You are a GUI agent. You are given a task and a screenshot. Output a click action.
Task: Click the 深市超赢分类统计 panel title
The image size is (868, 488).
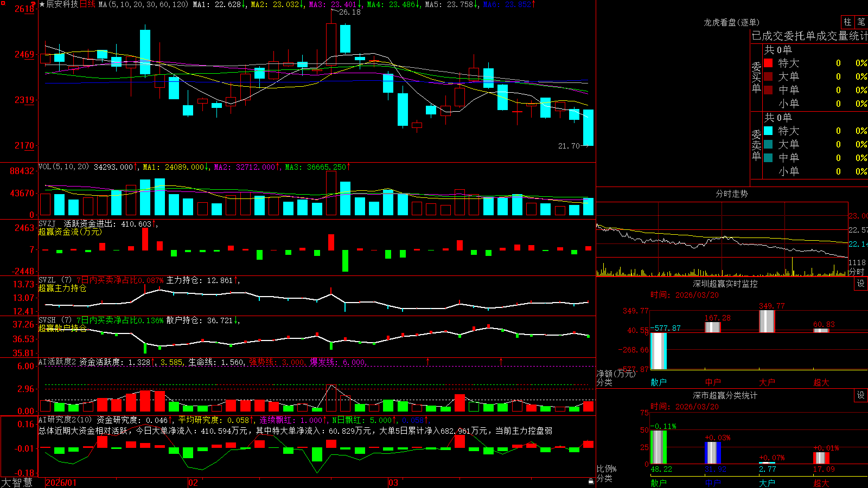tap(725, 395)
